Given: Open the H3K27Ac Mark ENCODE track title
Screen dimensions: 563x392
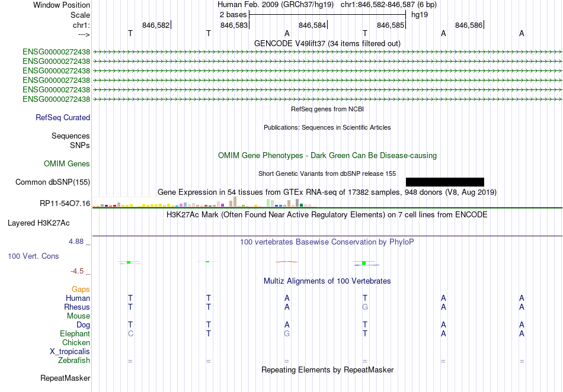Looking at the screenshot, I should (x=327, y=215).
